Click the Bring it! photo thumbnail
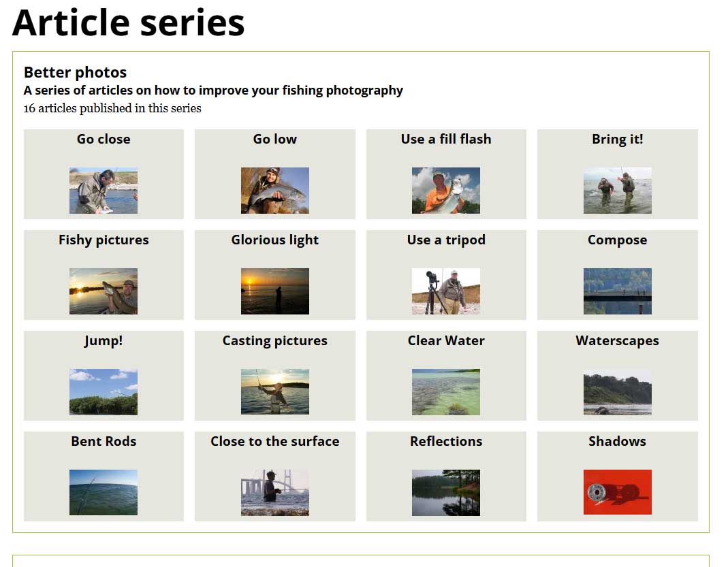The height and width of the screenshot is (567, 728). tap(617, 191)
